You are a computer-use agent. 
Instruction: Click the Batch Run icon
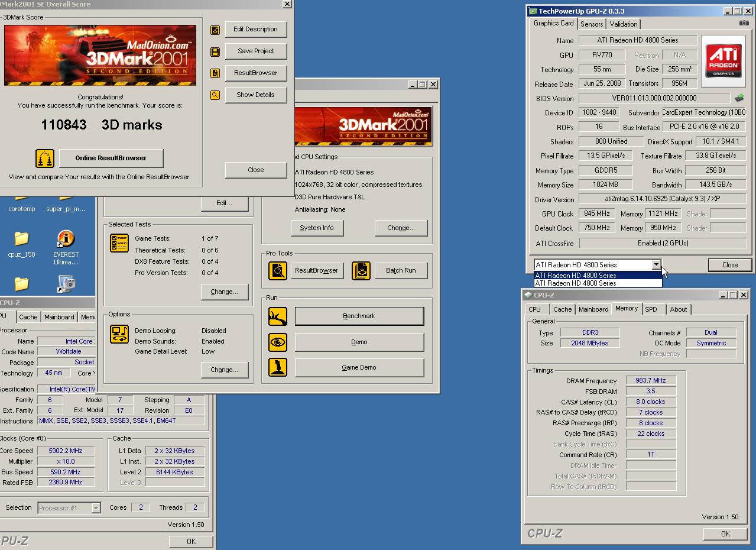361,271
